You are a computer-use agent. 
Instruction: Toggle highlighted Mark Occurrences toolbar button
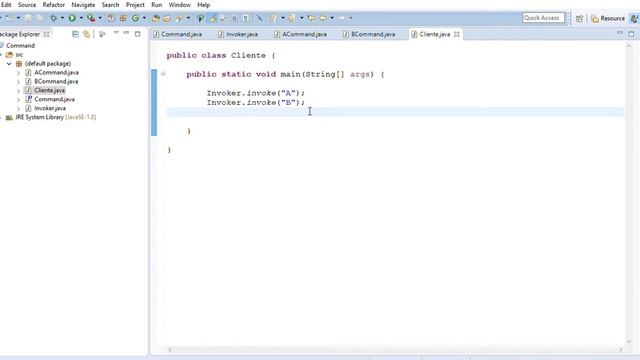212,18
